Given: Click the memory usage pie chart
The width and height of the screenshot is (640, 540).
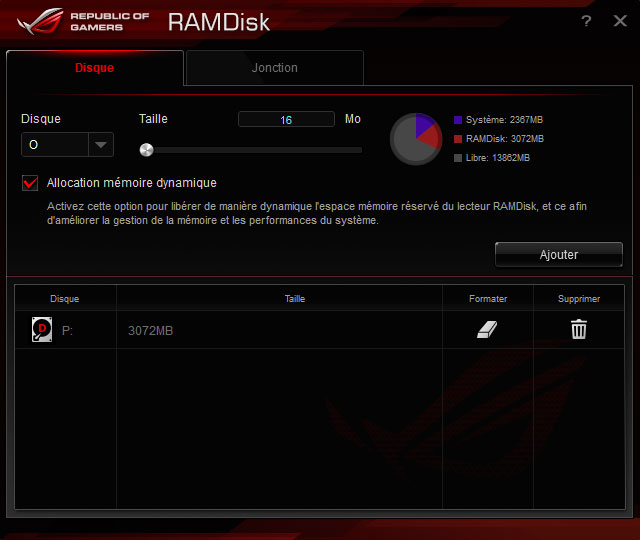Looking at the screenshot, I should point(415,139).
